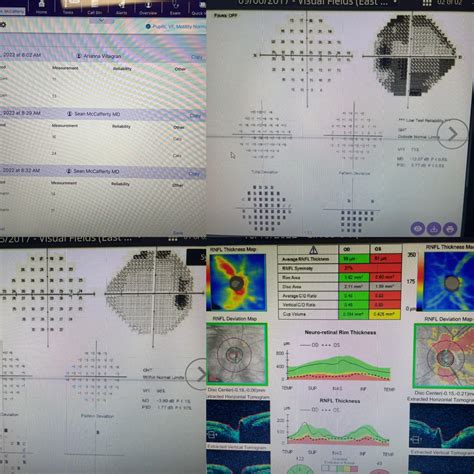Select Sean McCafferty MD on the 8:29 AM row
Screen dimensions: 474x474
tap(97, 114)
